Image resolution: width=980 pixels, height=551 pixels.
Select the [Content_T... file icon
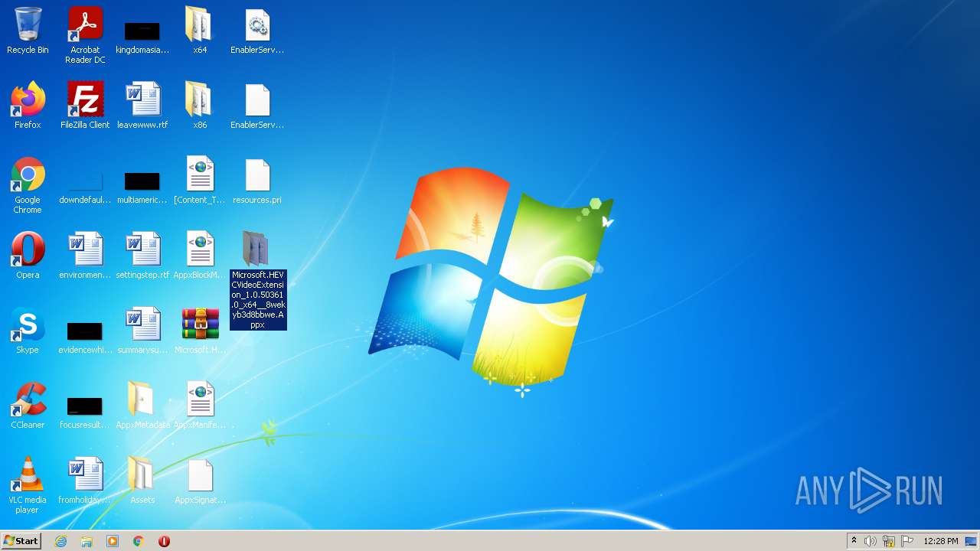(x=200, y=181)
